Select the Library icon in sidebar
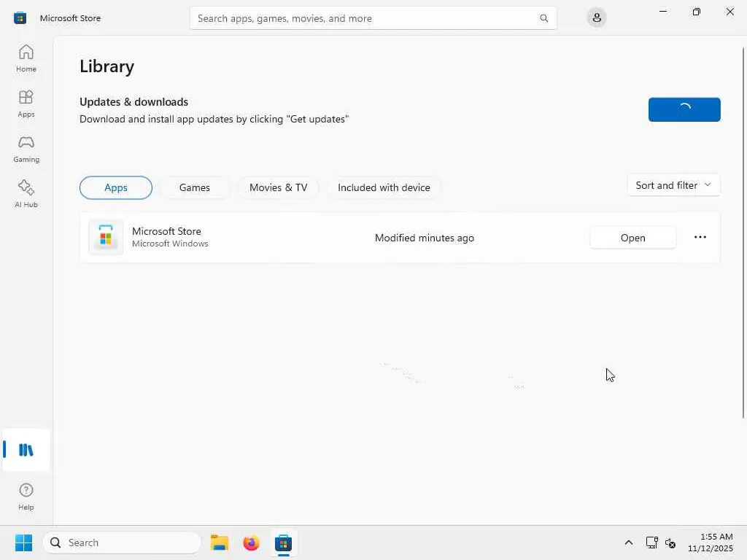 pyautogui.click(x=26, y=450)
